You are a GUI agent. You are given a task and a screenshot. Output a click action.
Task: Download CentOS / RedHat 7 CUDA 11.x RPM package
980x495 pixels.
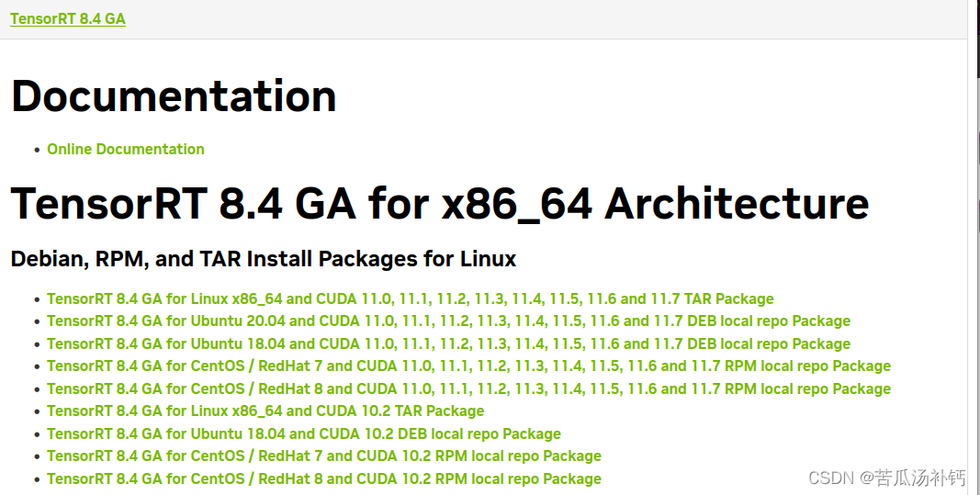468,366
